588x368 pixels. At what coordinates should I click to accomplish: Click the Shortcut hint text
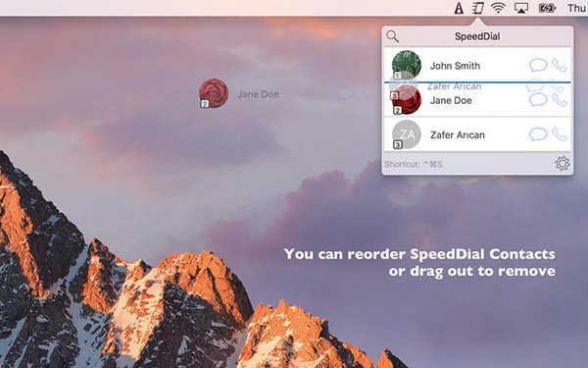click(414, 164)
